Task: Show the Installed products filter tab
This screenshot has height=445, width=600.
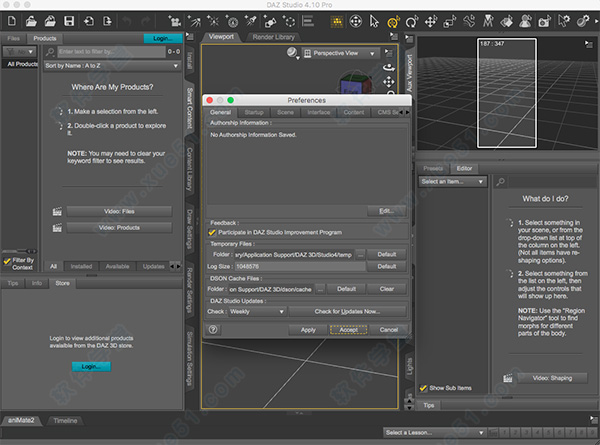Action: tap(81, 266)
